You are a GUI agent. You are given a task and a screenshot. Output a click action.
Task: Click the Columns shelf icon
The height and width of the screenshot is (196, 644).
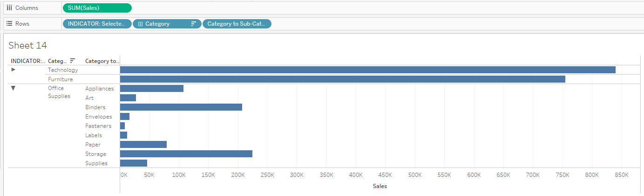coord(9,8)
